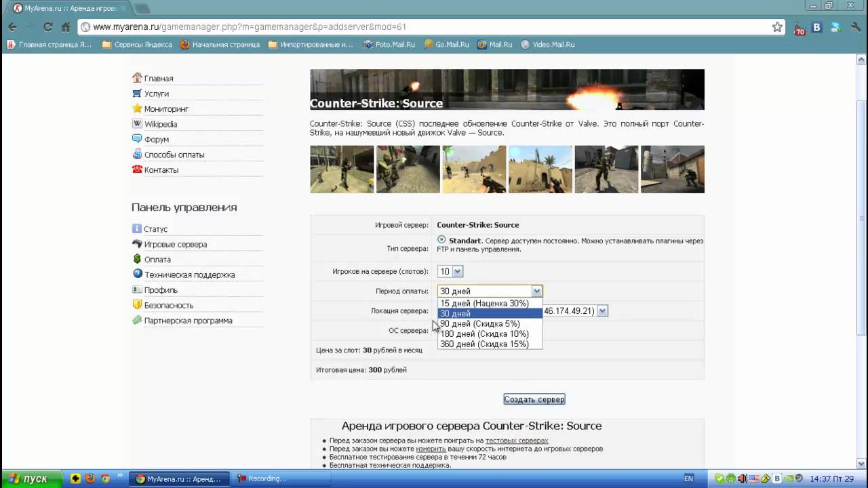Follow the тестовых серверах link
The image size is (868, 488).
click(x=517, y=441)
